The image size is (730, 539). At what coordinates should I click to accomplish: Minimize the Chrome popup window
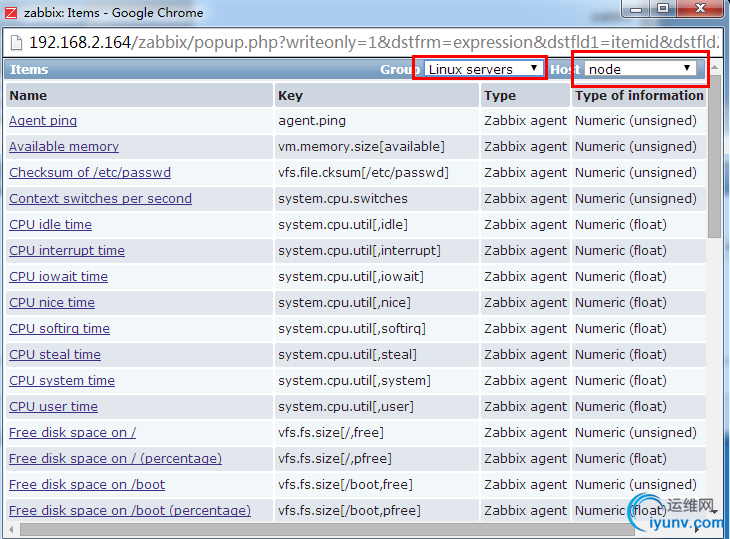636,9
